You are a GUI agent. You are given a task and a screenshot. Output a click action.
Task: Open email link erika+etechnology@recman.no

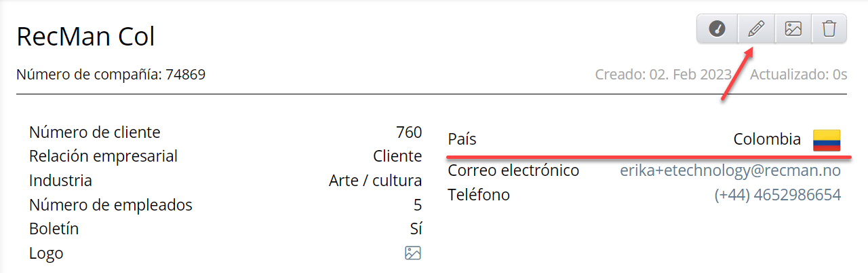click(730, 170)
